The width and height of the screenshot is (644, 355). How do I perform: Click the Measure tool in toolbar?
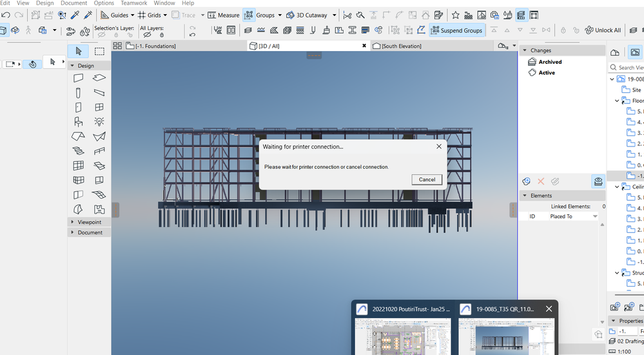click(x=223, y=15)
